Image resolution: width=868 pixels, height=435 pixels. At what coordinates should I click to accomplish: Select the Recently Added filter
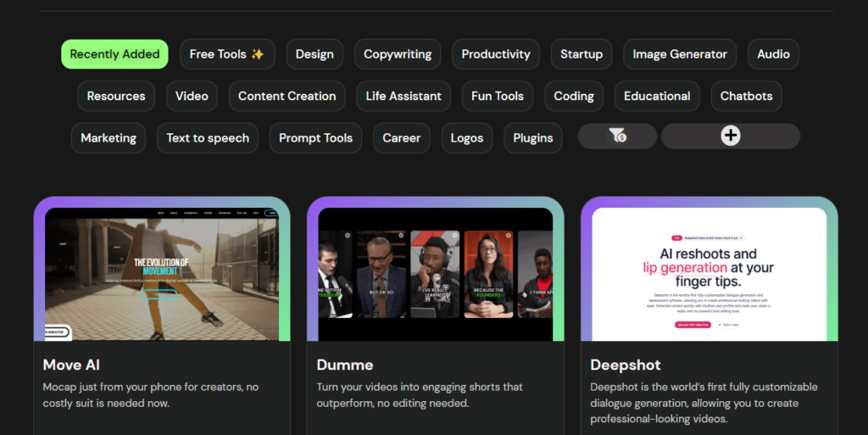point(114,54)
